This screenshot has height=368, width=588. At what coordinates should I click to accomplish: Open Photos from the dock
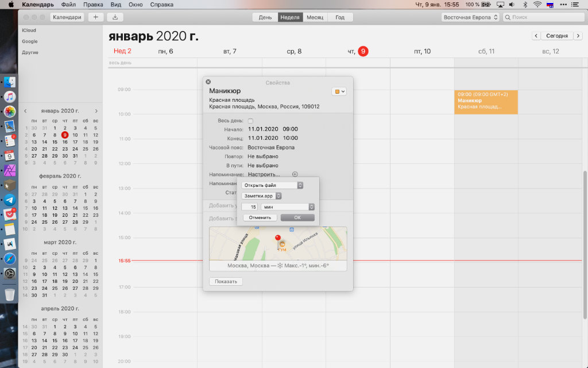click(10, 112)
